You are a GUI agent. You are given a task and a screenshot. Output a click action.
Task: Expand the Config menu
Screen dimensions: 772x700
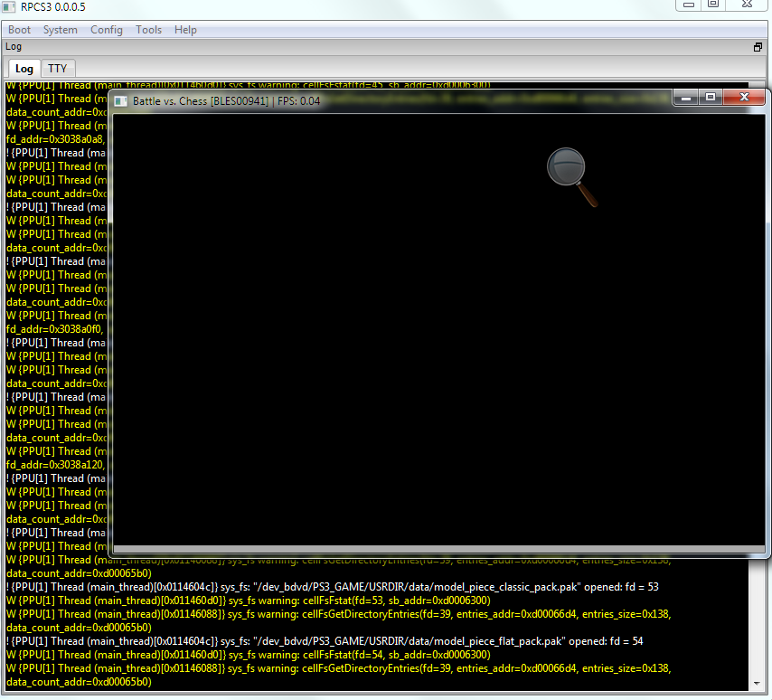pyautogui.click(x=106, y=30)
